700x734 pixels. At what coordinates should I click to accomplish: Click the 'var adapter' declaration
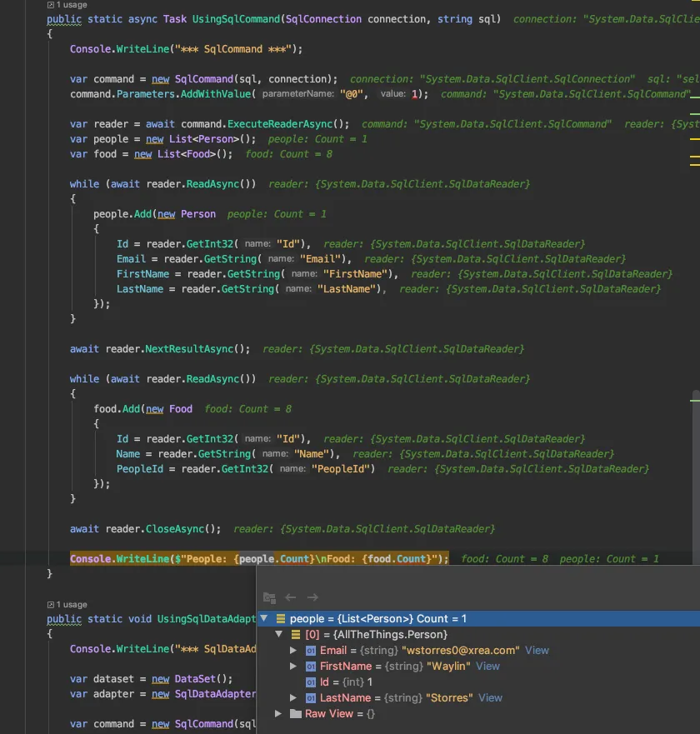click(x=102, y=694)
